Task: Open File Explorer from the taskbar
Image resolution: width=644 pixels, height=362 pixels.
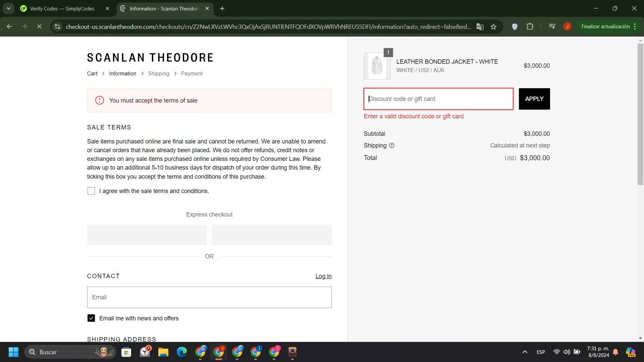Action: (163, 352)
